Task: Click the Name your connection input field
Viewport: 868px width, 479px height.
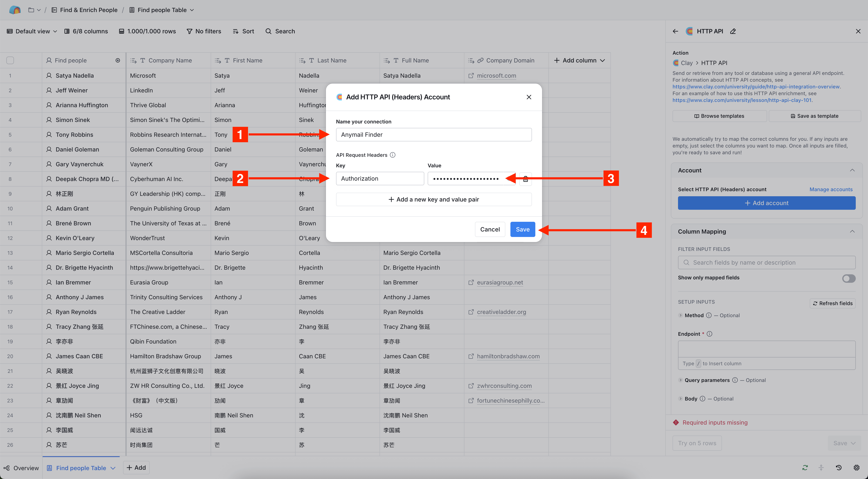Action: [x=434, y=135]
